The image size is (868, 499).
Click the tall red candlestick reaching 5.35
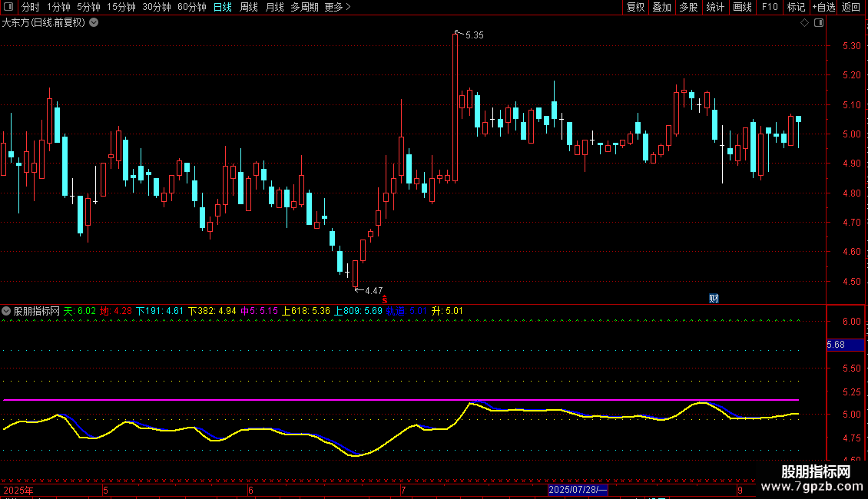455,108
